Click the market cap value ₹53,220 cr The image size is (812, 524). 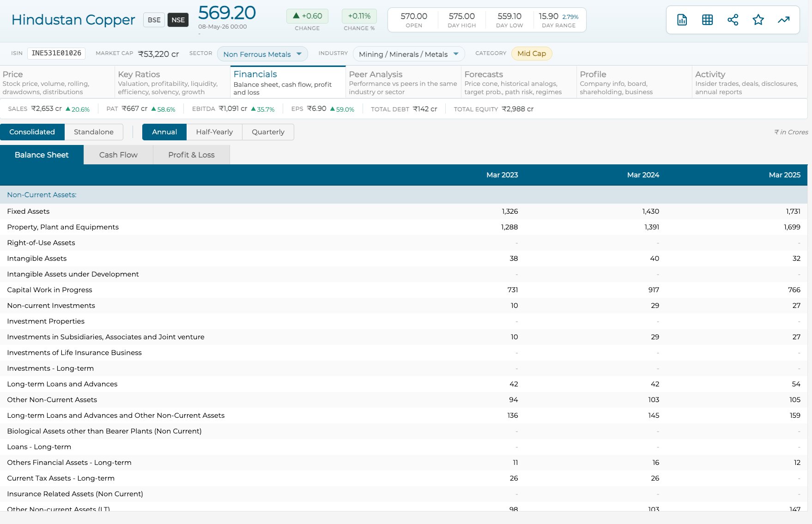pos(158,54)
